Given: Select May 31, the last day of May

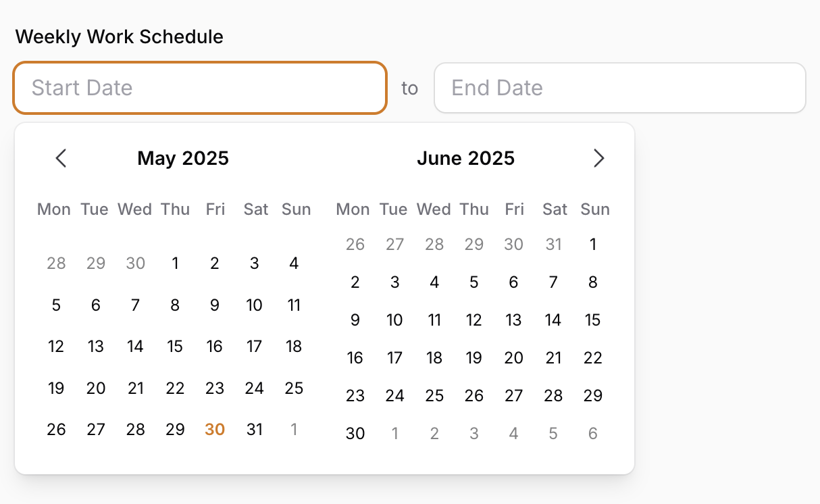Looking at the screenshot, I should (x=254, y=429).
